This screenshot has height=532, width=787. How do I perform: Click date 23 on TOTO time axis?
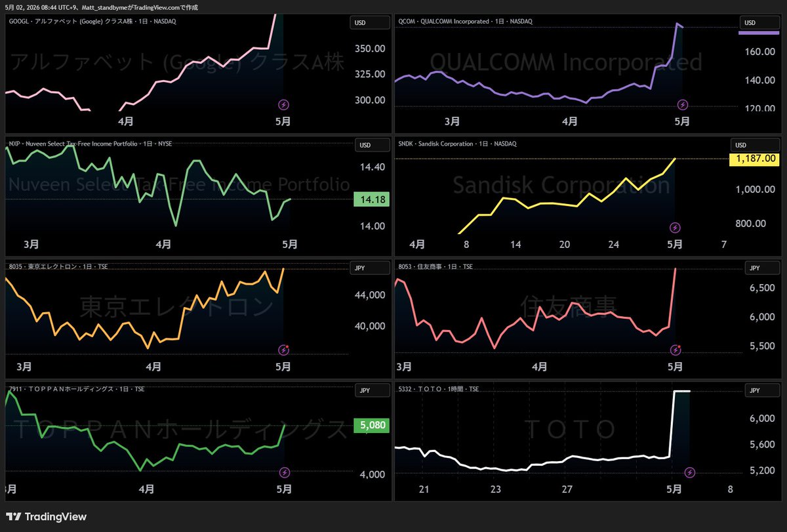pos(496,489)
